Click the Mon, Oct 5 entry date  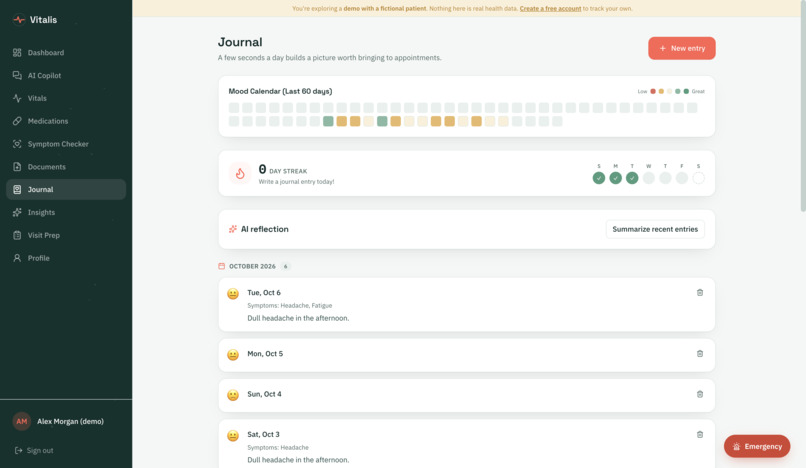(x=265, y=353)
